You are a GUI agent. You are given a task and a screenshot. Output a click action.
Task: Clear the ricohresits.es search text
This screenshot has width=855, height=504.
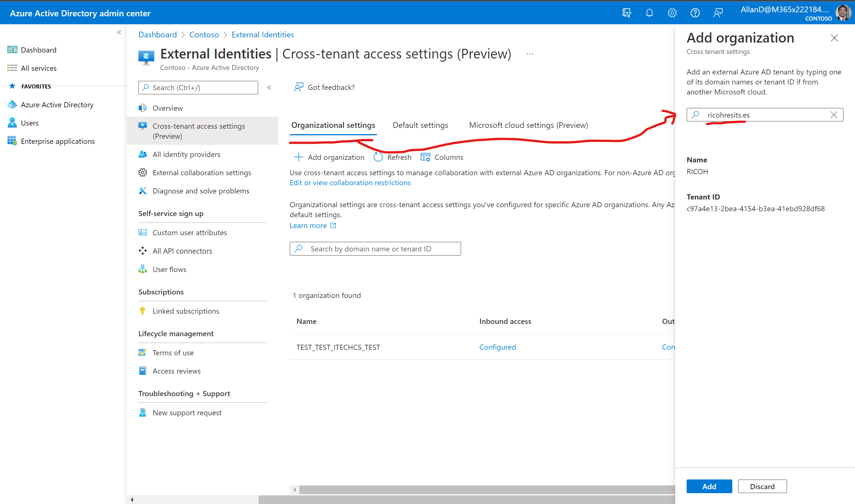834,115
